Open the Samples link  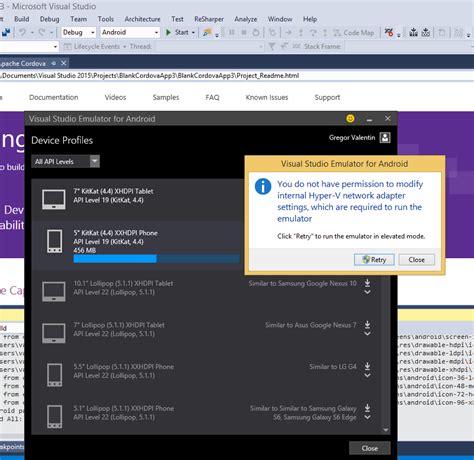pyautogui.click(x=166, y=97)
